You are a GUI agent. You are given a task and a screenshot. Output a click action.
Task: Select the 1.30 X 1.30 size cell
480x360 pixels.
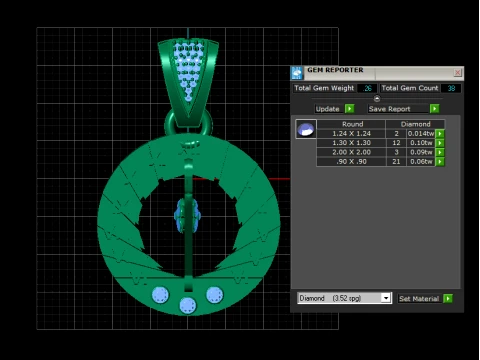pos(351,143)
